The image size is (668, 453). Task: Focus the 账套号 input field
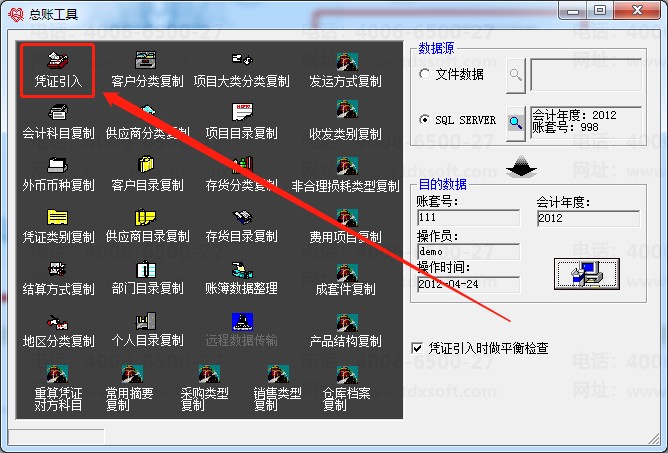point(468,217)
